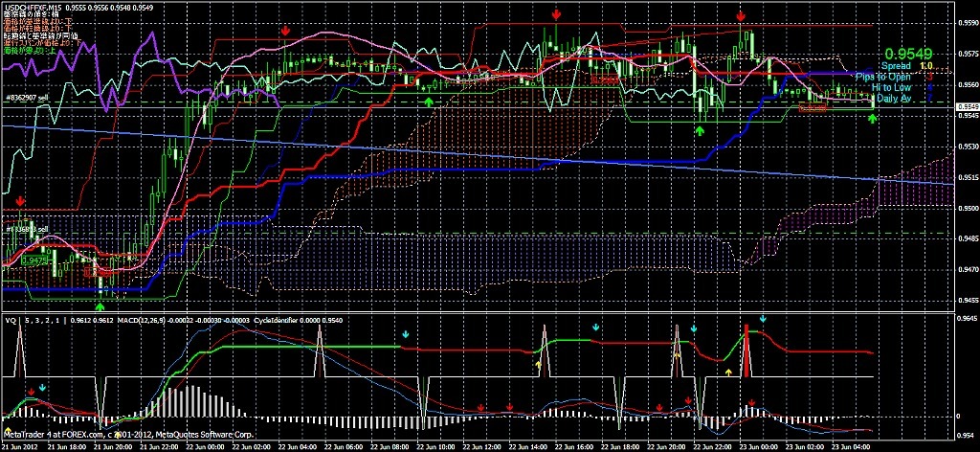Click the 0.9560 price axis label
Screen dimensions: 980x452
point(967,85)
